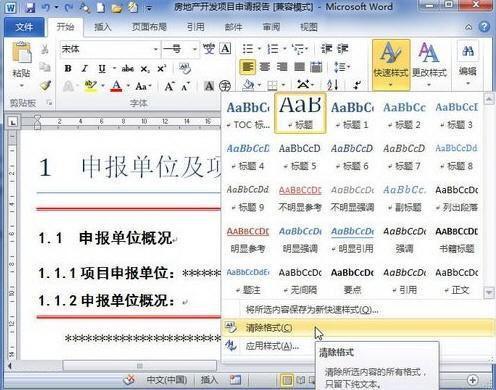Screen dimensions: 496x390
Task: Click the Bold formatting icon
Action: 68,69
